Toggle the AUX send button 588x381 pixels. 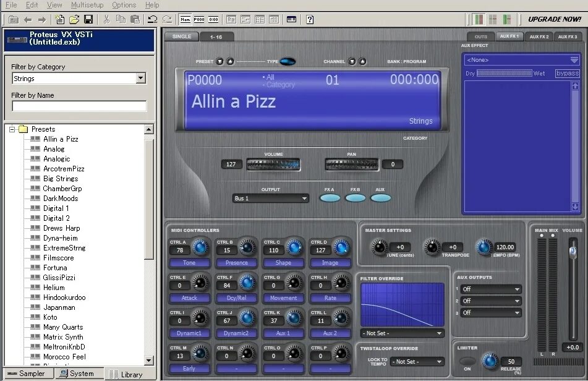(x=381, y=198)
